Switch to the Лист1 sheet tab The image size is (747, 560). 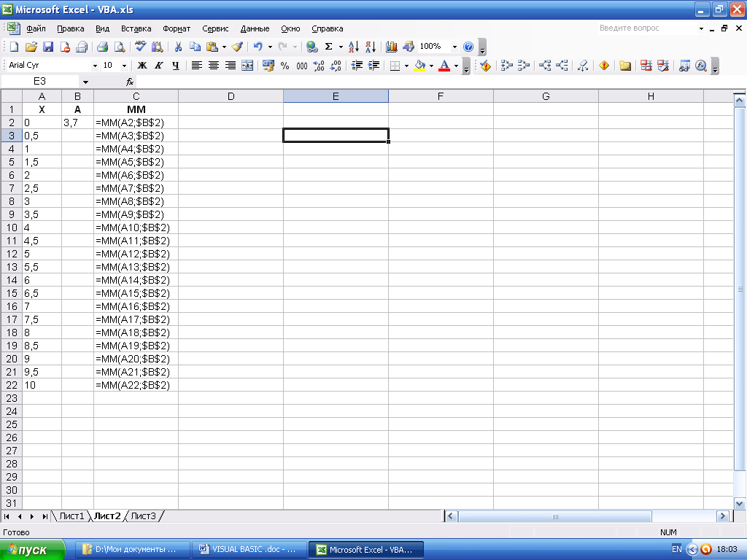click(71, 516)
